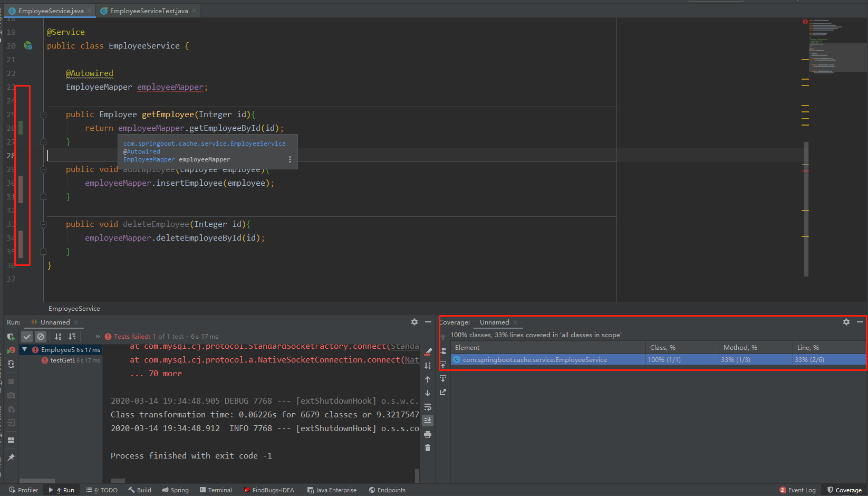Open Coverage panel settings gear

(x=846, y=322)
